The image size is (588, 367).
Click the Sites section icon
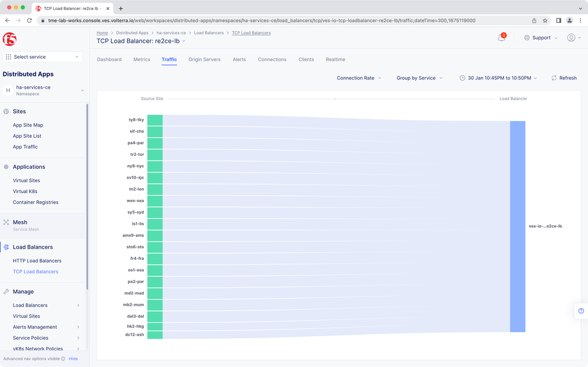[6, 111]
